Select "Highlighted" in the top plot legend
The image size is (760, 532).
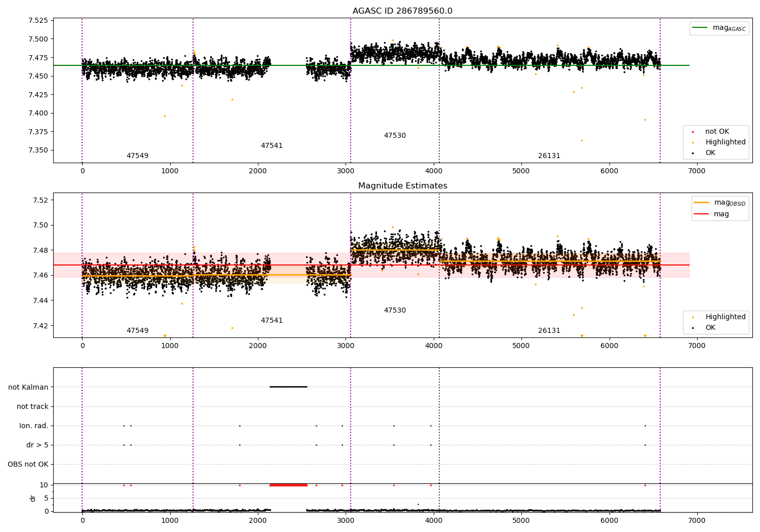pos(726,142)
